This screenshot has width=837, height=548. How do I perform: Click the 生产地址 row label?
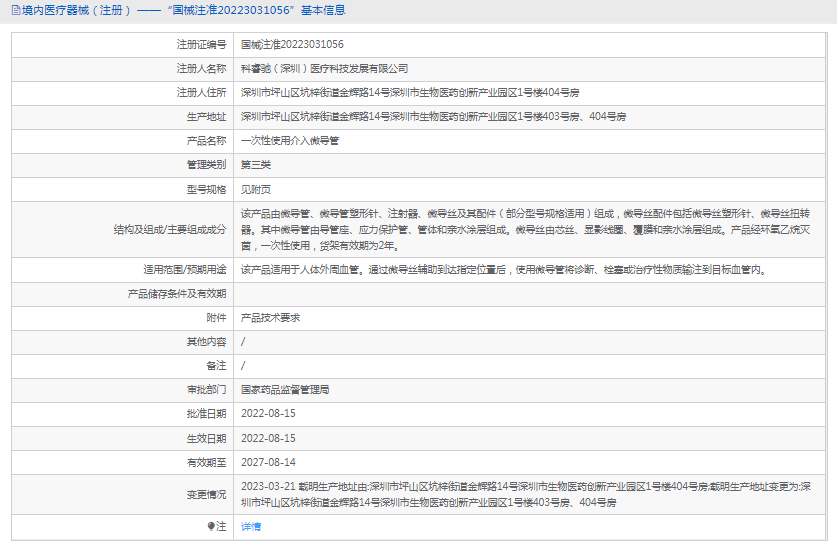206,116
